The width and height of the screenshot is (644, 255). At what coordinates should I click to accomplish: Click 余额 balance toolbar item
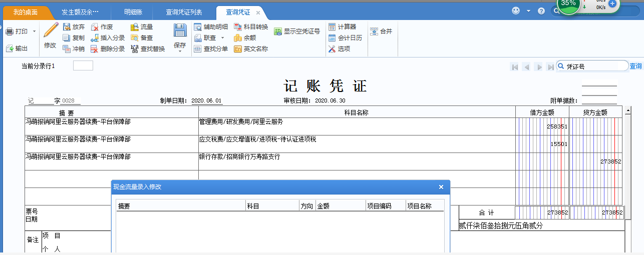click(x=245, y=38)
